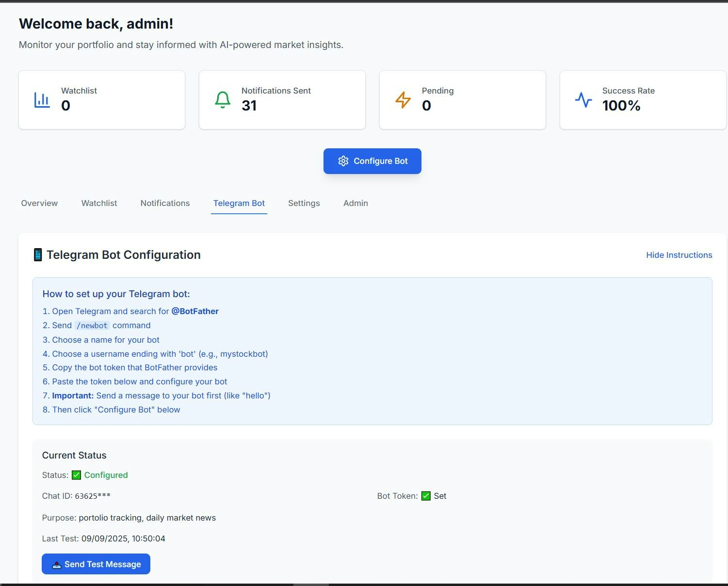Screen dimensions: 728x586
Task: Click the gear icon on Configure Bot
Action: tap(343, 161)
